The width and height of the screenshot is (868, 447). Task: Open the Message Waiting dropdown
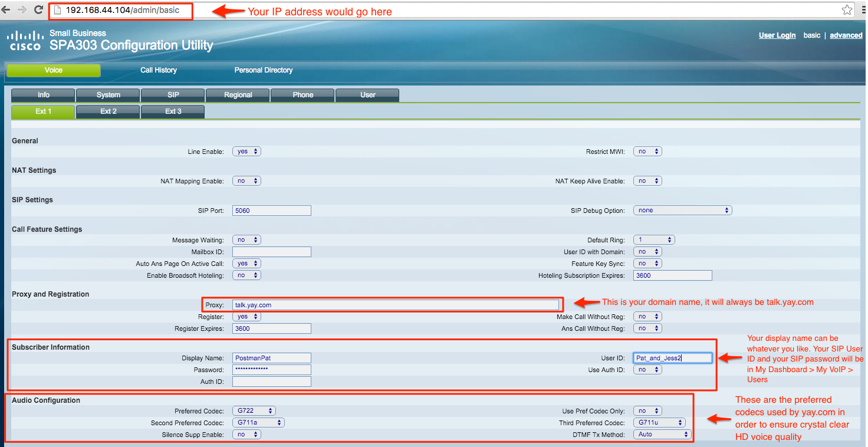246,240
